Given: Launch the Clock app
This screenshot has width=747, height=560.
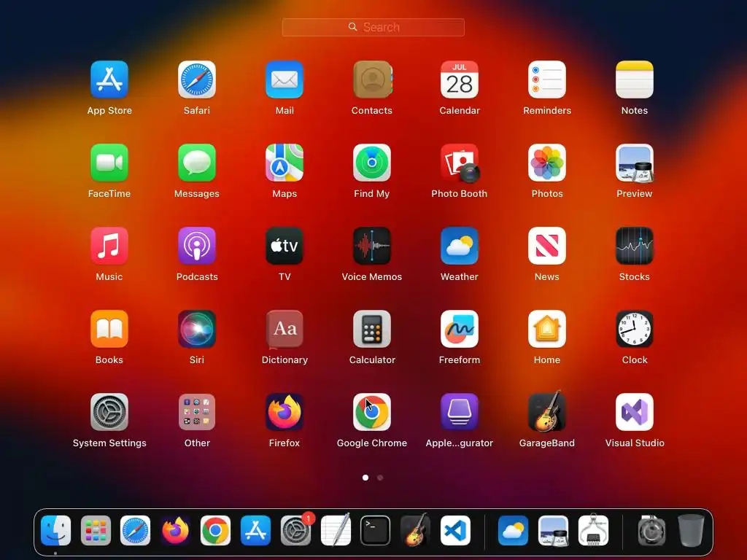Looking at the screenshot, I should (635, 329).
